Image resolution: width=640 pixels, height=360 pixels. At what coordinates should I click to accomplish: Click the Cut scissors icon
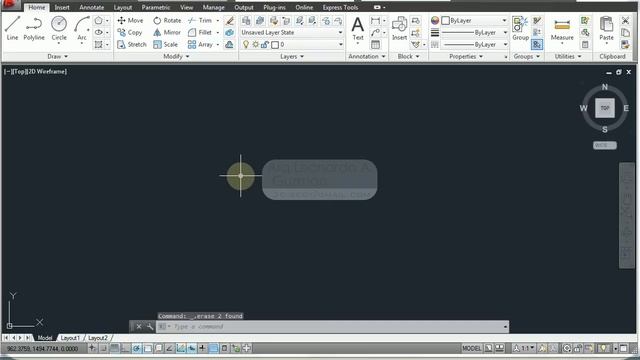coord(625,20)
